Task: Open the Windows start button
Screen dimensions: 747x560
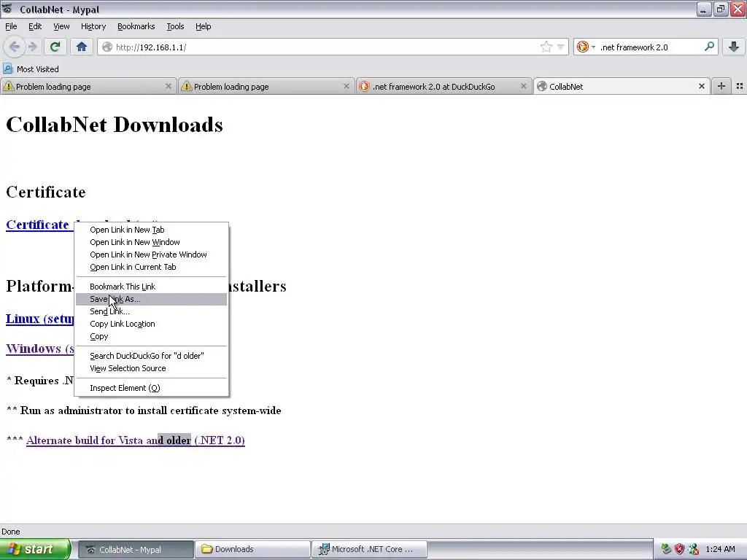Action: 35,549
